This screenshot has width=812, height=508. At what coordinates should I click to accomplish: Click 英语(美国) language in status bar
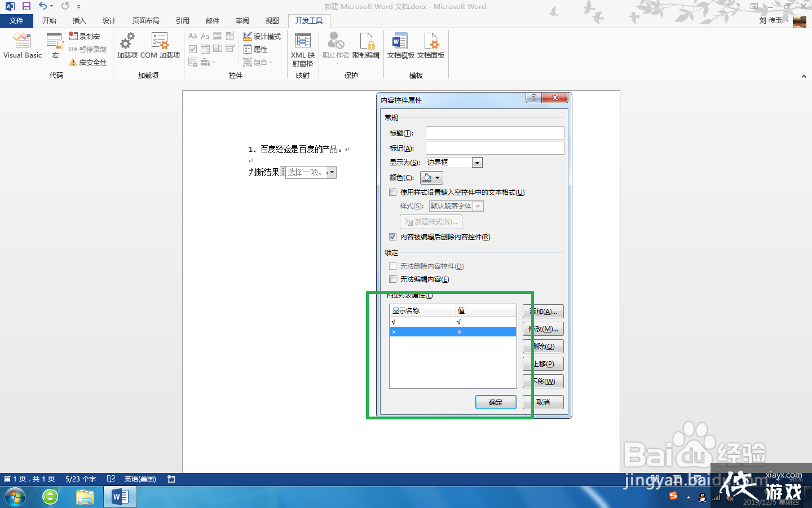[140, 479]
